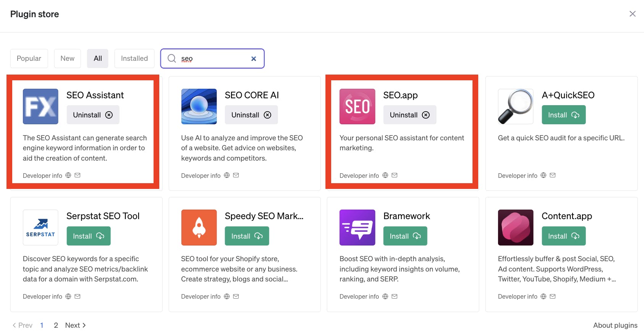The width and height of the screenshot is (644, 335).
Task: Select the All plugins tab
Action: [x=98, y=59]
